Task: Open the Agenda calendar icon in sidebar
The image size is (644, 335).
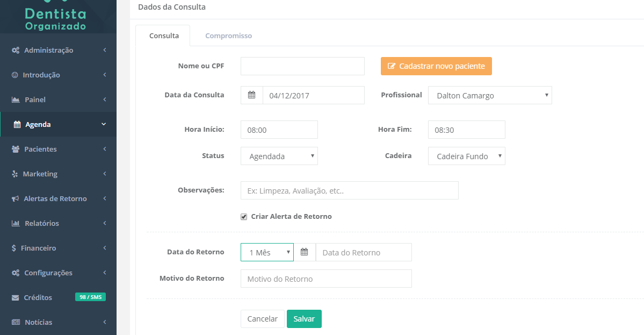Action: pyautogui.click(x=17, y=124)
